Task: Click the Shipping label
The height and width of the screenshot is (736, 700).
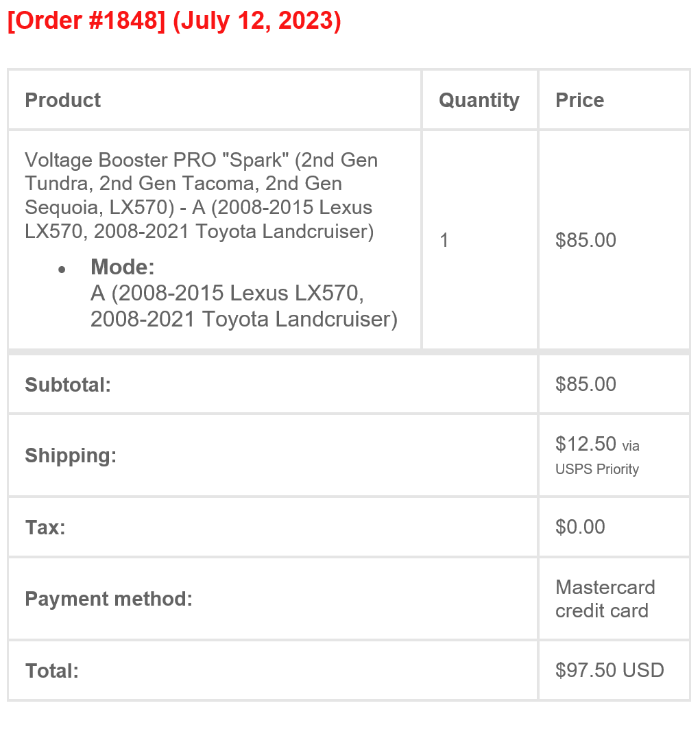Action: point(71,455)
